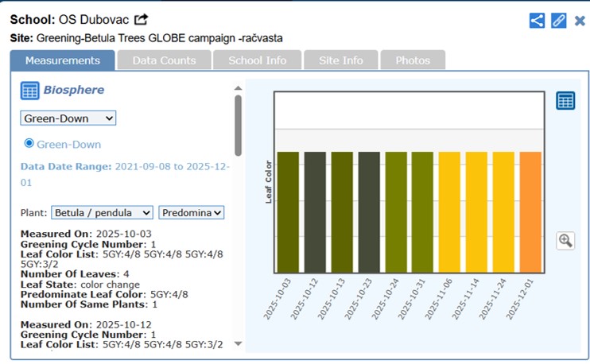Image resolution: width=590 pixels, height=364 pixels.
Task: Open the Green-Down protocol dropdown
Action: (x=68, y=118)
